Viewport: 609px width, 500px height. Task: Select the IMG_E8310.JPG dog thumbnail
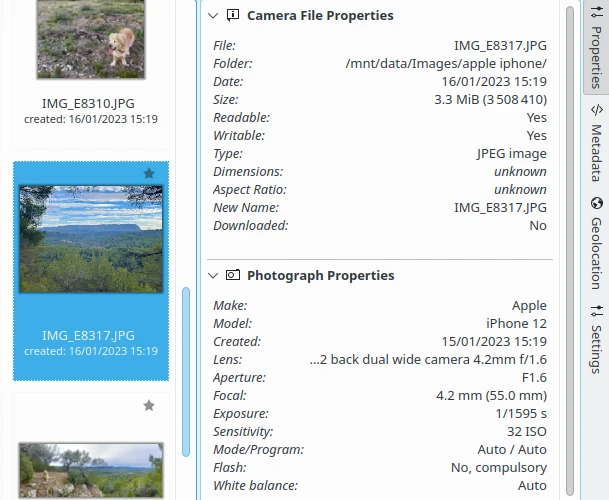(91, 40)
